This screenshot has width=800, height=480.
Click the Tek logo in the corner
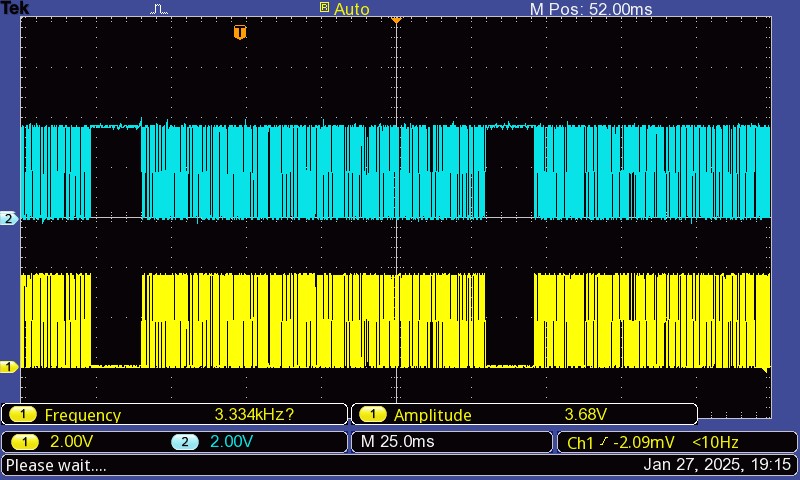pos(16,9)
